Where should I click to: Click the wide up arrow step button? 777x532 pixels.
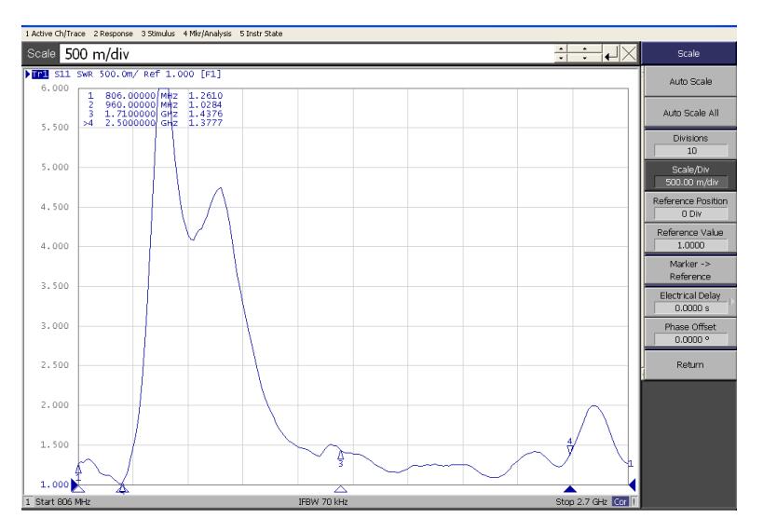pyautogui.click(x=585, y=49)
